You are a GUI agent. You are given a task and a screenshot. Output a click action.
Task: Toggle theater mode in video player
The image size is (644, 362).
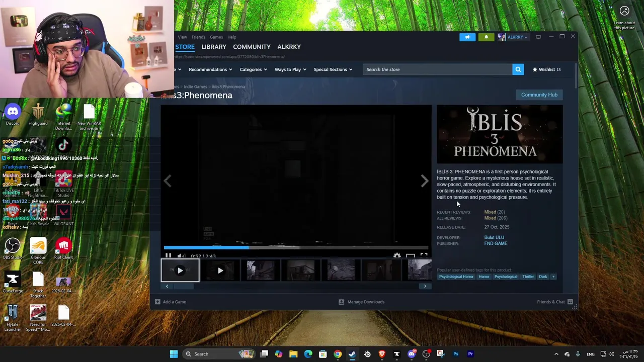point(411,256)
